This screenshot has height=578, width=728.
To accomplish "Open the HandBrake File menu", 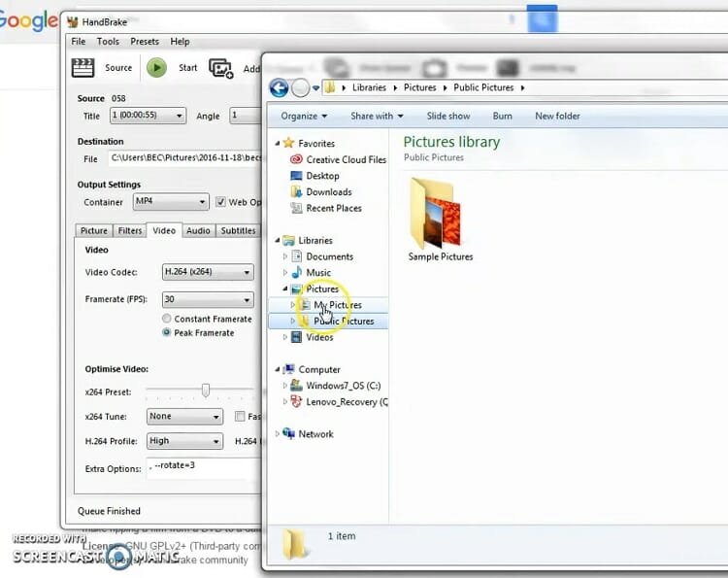I will tap(78, 42).
